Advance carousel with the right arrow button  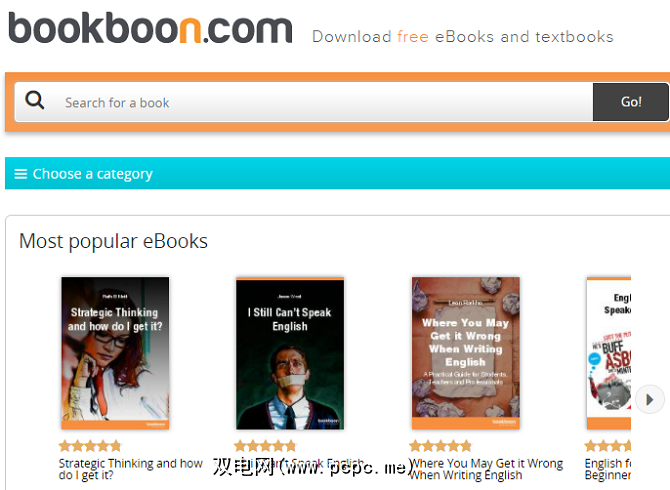point(649,399)
